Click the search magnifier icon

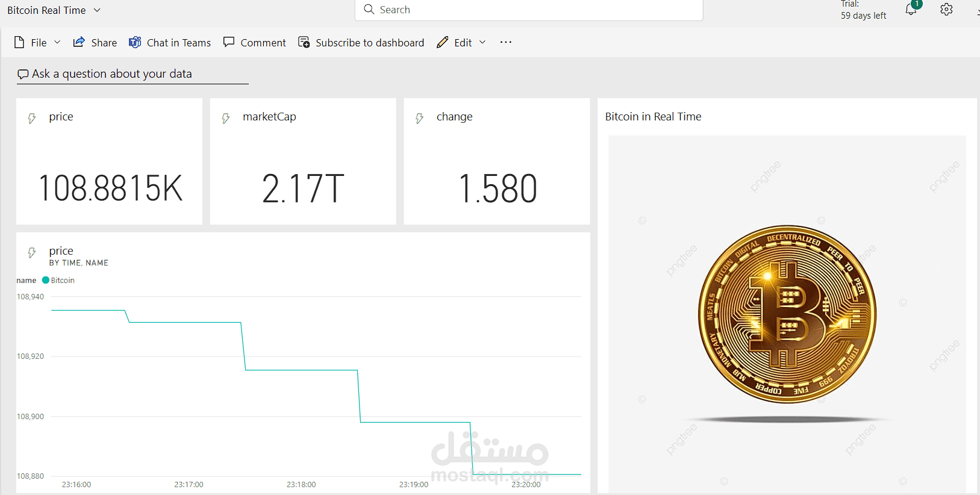click(x=369, y=9)
